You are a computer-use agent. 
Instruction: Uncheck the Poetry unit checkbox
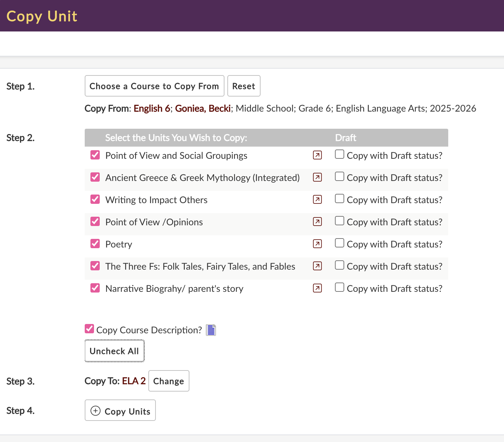(x=95, y=244)
